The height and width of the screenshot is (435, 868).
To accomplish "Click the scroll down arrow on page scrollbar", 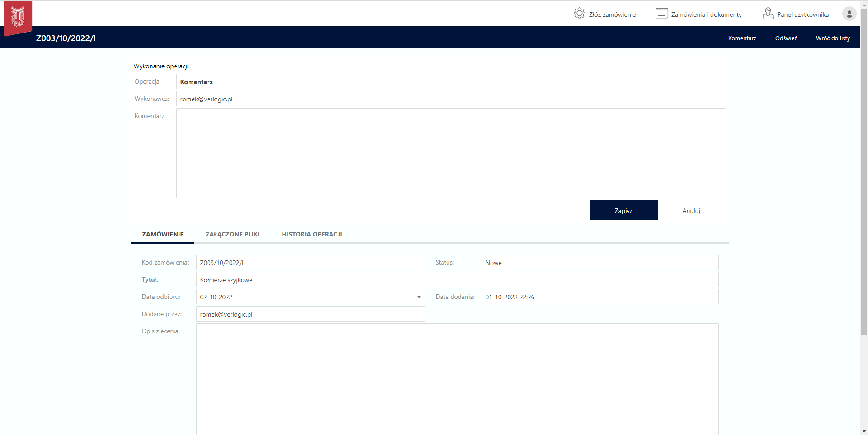I will point(864,431).
